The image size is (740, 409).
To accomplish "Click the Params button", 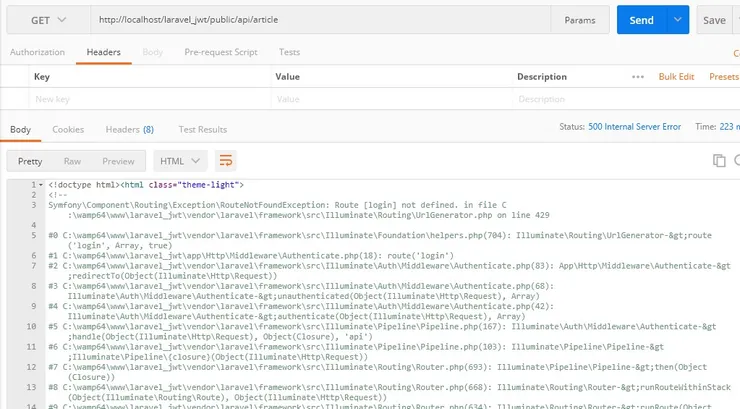I will pyautogui.click(x=580, y=20).
